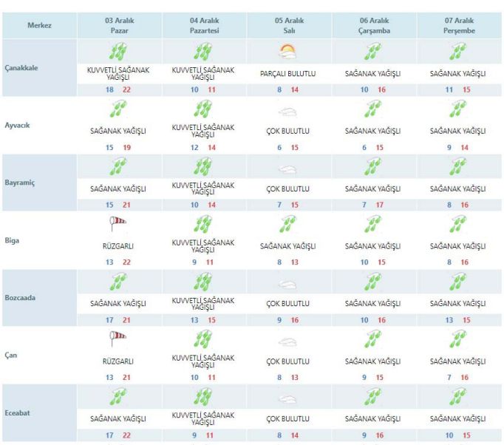Click Biga rain icon for 05 Aralık
504x445 pixels.
(287, 224)
